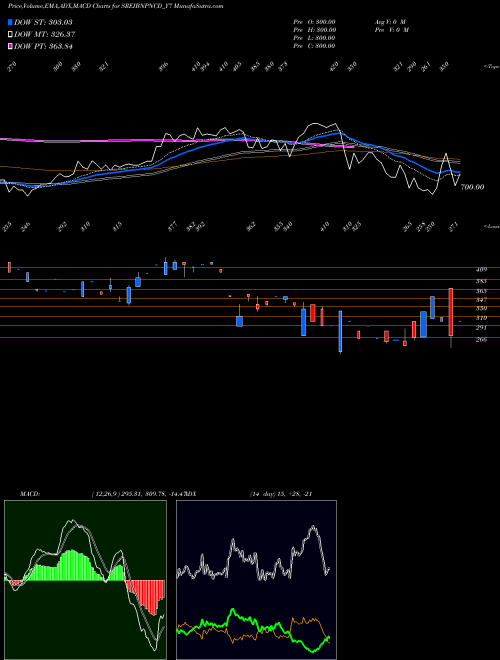Screen dimensions: 500x660
Task: Click the 271 low-row label
Action: point(453,227)
